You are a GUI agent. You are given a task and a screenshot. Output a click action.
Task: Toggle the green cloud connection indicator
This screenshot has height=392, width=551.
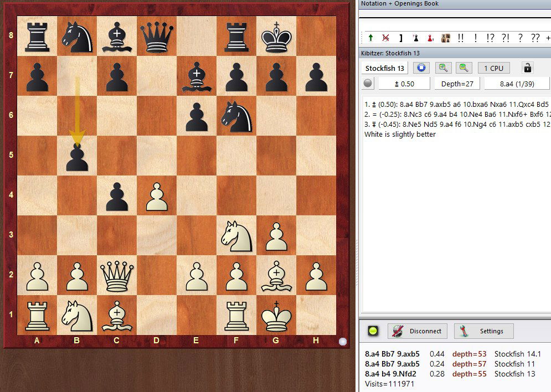374,331
